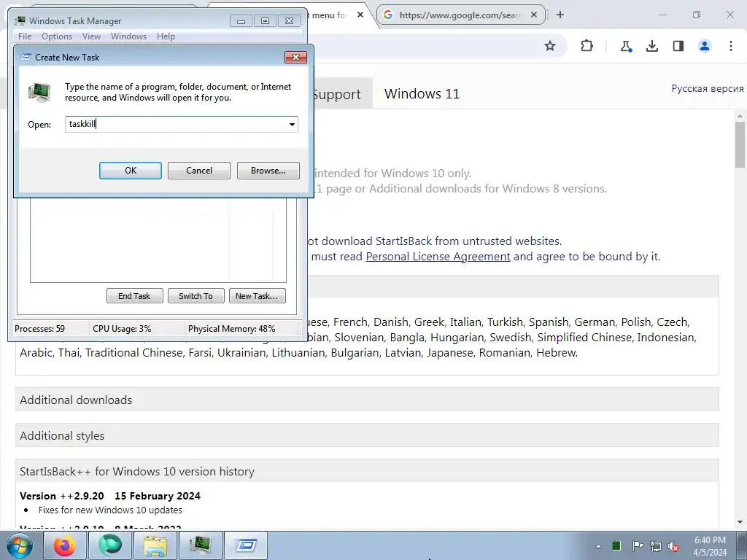Open the Task Manager File menu

point(25,36)
